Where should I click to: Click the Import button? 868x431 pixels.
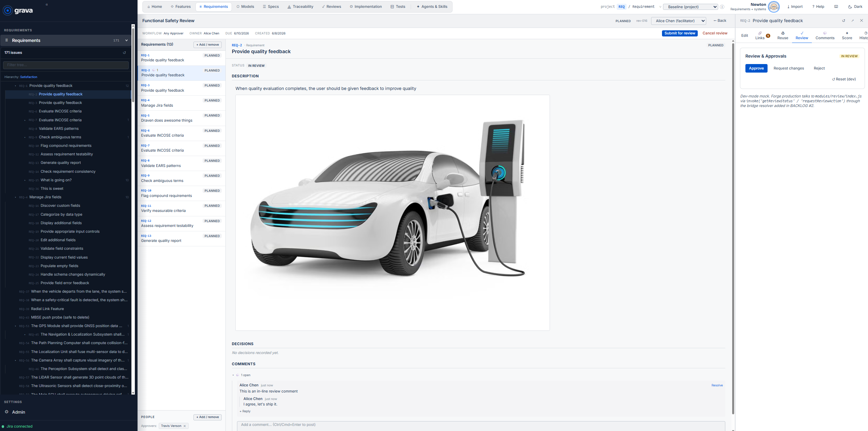click(x=795, y=7)
